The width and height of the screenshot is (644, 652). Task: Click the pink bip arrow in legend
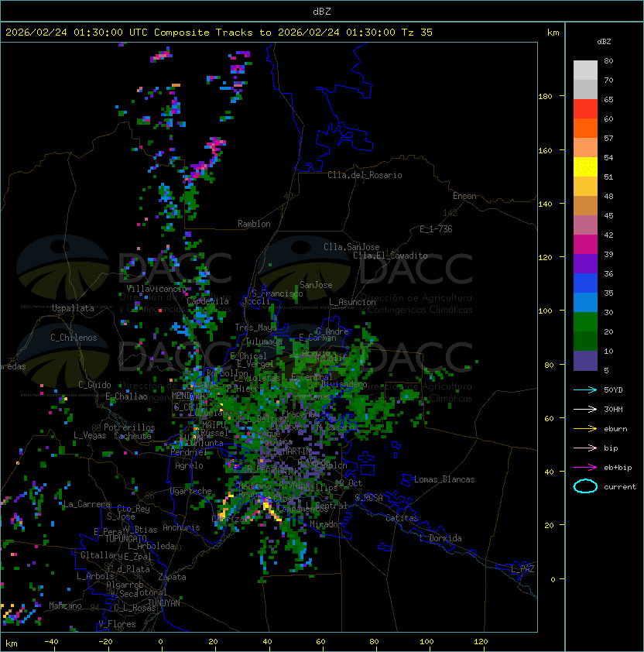pyautogui.click(x=585, y=448)
